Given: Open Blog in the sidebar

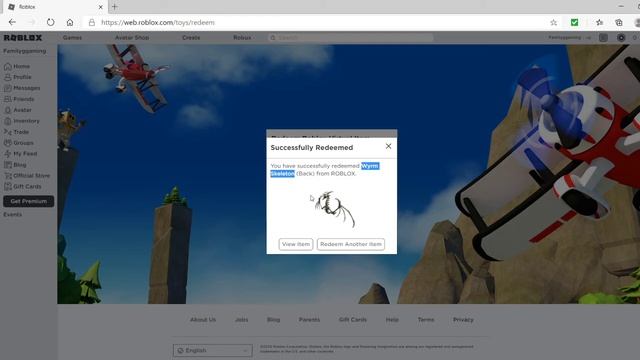Looking at the screenshot, I should click(x=15, y=164).
